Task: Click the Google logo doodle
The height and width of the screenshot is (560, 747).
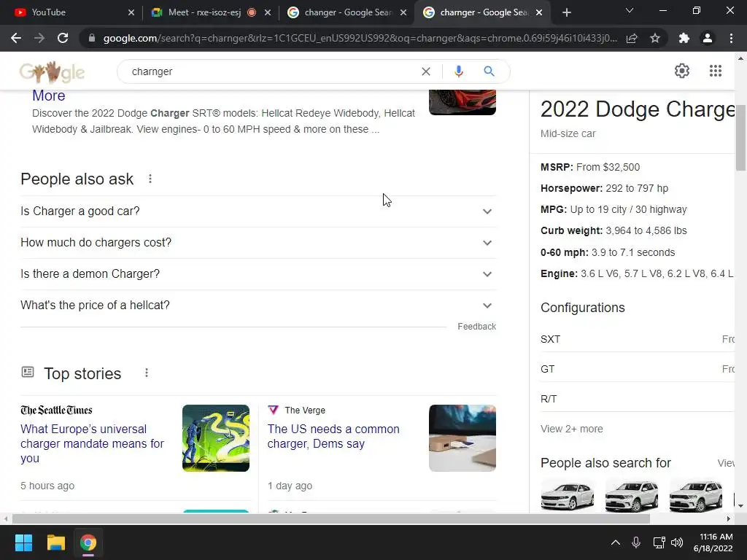Action: (x=52, y=72)
